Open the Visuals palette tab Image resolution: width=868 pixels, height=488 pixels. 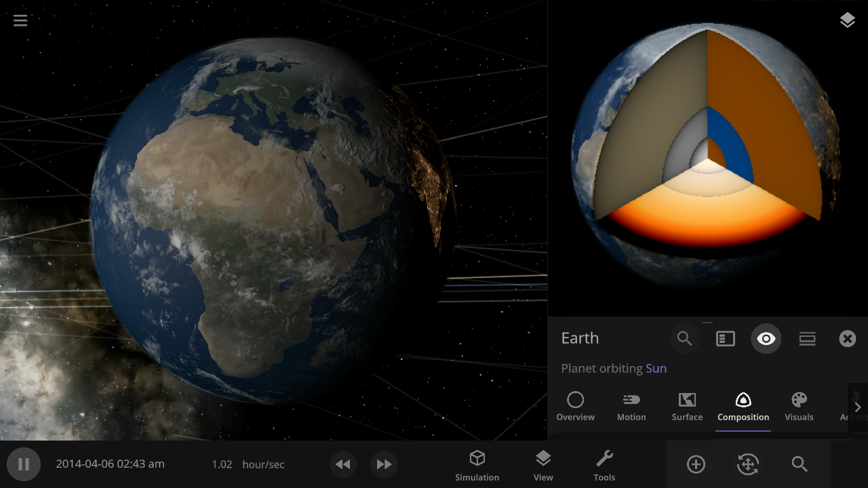click(x=799, y=407)
